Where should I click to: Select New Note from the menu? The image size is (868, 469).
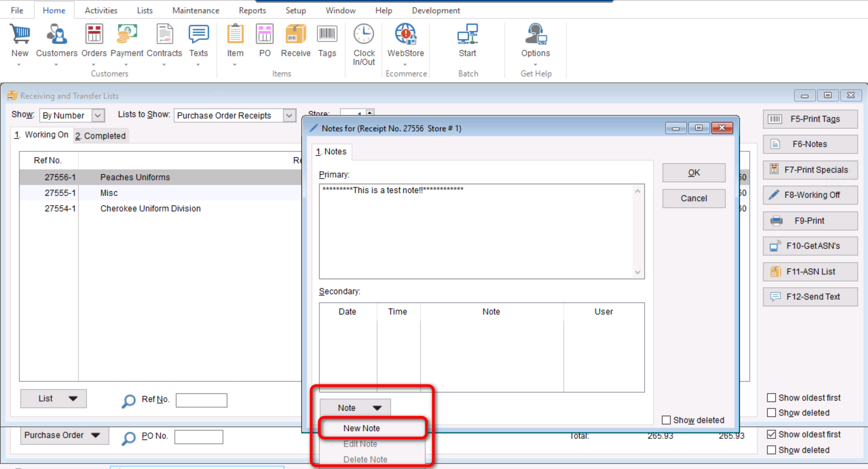(x=362, y=428)
